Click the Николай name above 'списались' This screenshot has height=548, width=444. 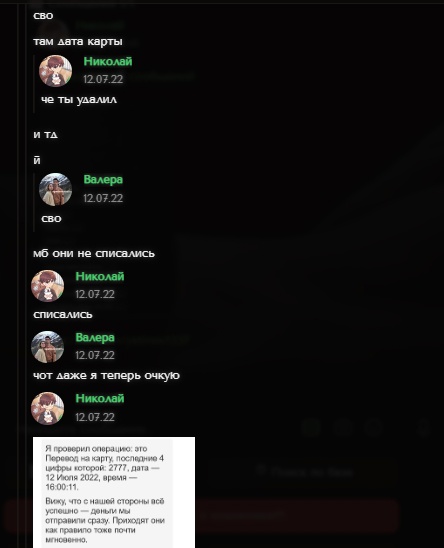pyautogui.click(x=100, y=276)
